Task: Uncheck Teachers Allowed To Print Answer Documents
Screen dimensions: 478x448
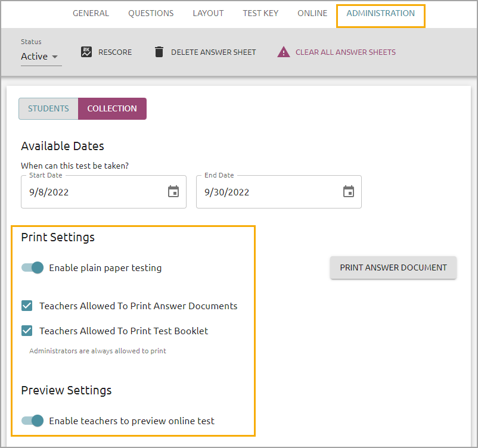Action: tap(27, 306)
